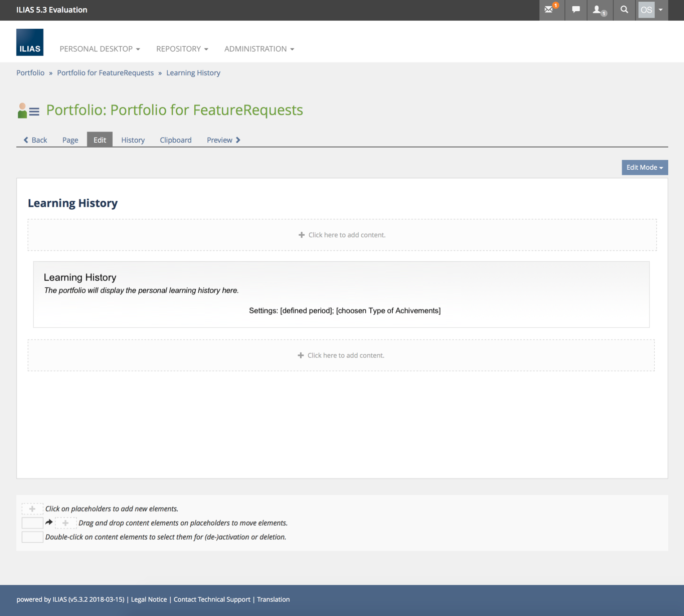Viewport: 684px width, 616px height.
Task: Open the Administration dropdown menu
Action: (259, 49)
